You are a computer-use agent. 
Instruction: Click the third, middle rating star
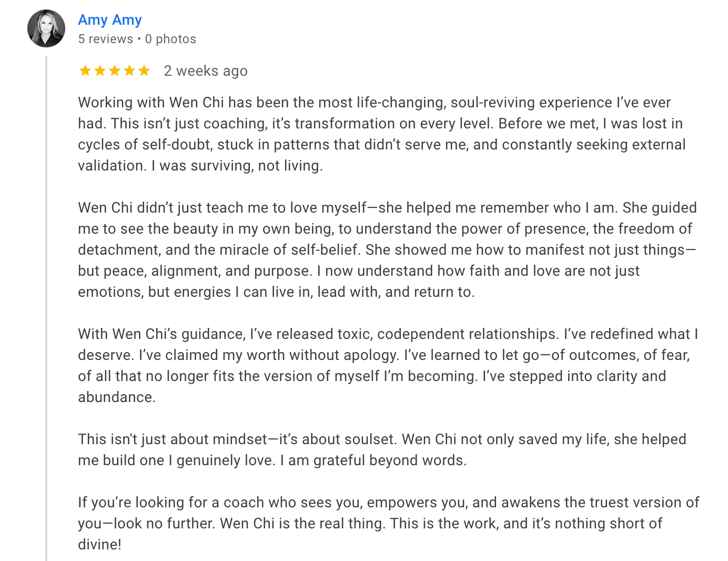[x=115, y=71]
